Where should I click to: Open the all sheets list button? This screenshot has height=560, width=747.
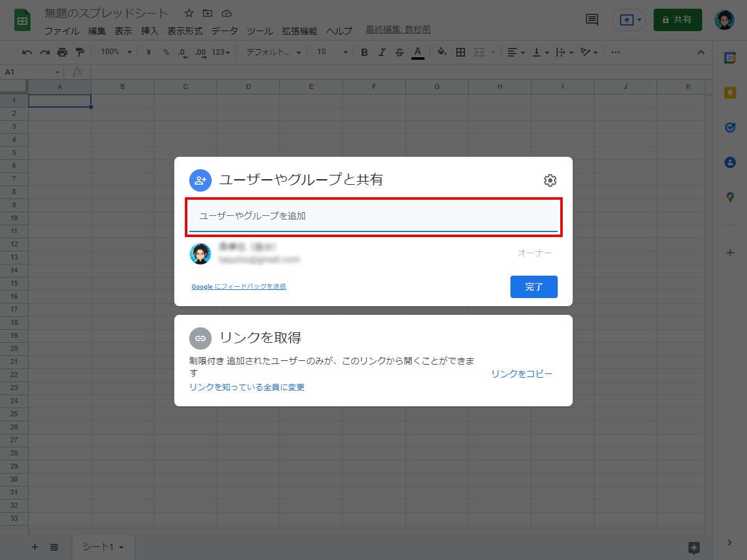point(54,548)
